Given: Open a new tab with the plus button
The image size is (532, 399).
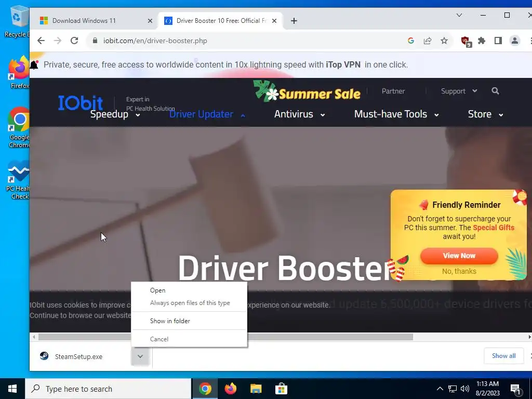Looking at the screenshot, I should click(294, 21).
